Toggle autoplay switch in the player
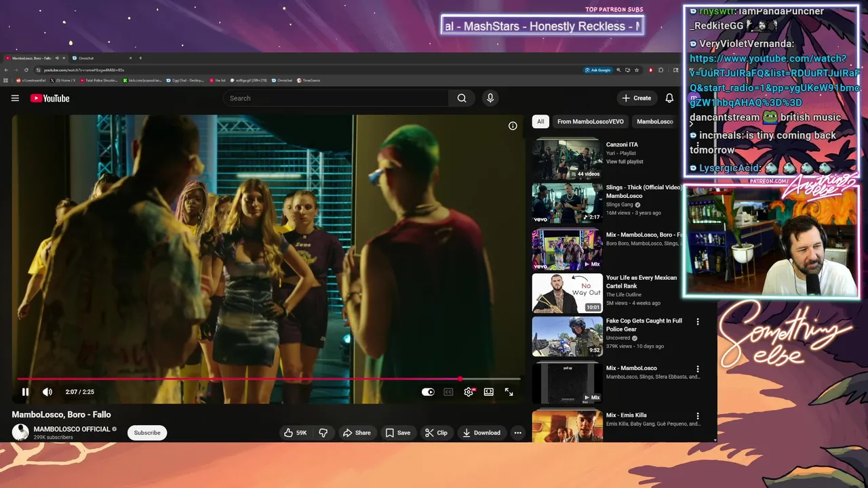The image size is (868, 488). tap(428, 392)
